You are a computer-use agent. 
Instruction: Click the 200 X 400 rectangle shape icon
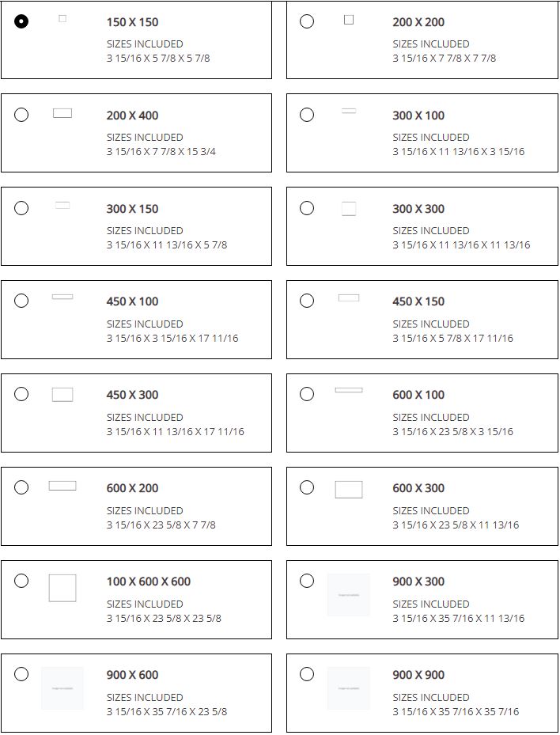click(62, 113)
